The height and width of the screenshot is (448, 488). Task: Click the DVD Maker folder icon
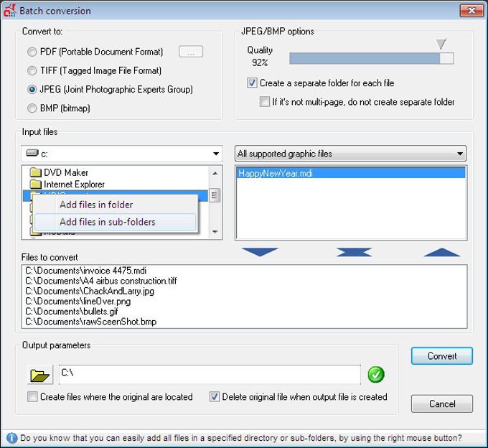click(x=35, y=172)
